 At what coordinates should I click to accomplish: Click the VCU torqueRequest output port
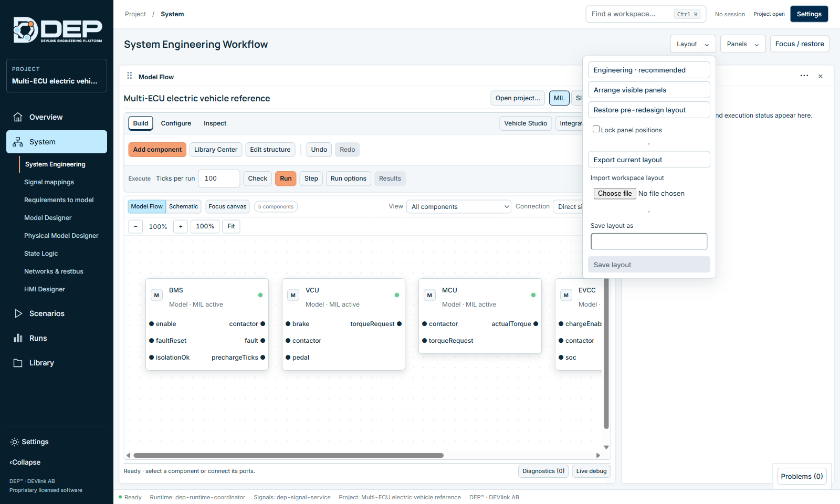(x=400, y=324)
